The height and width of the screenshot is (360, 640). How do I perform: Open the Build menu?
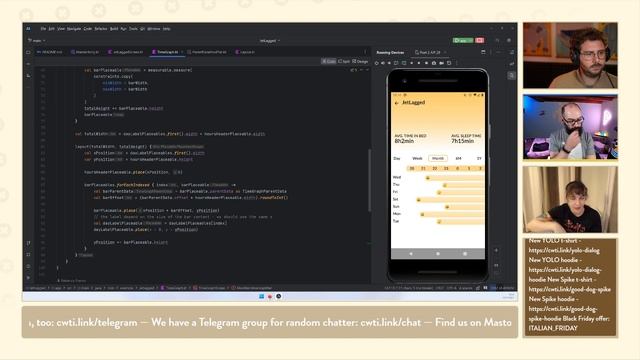pyautogui.click(x=114, y=29)
